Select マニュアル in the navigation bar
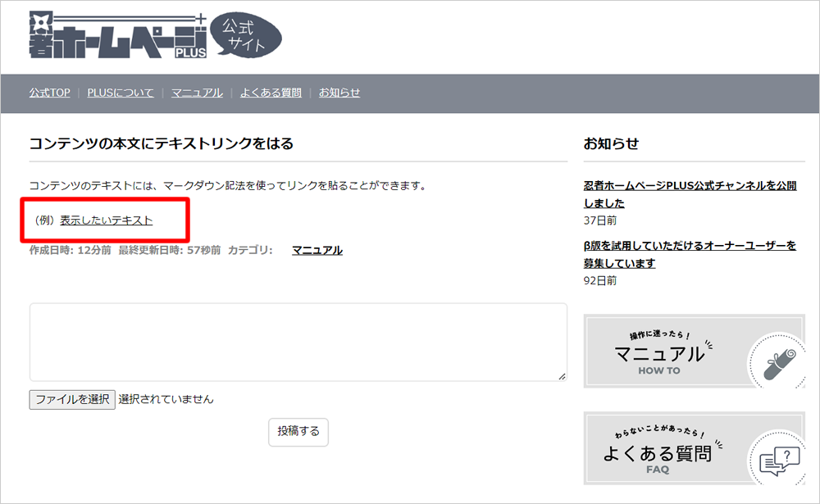 click(x=197, y=93)
